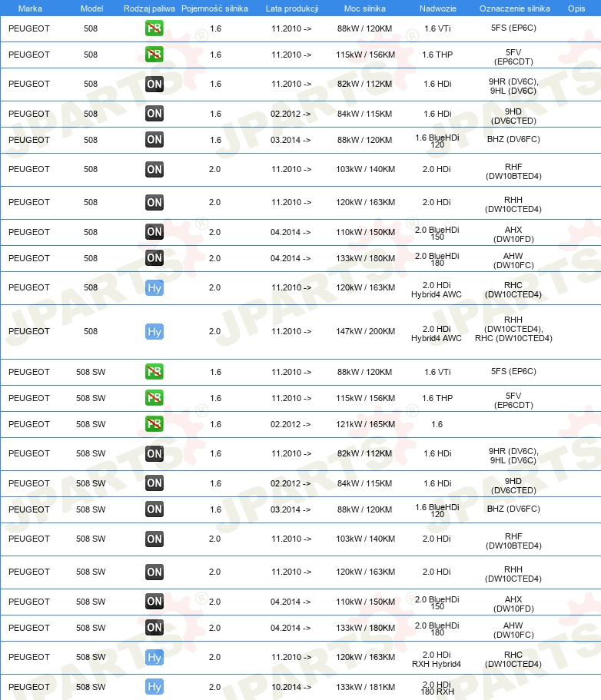The image size is (601, 700).
Task: Click ON icon in 508 SW 133kW / 180KM row
Action: 154,628
